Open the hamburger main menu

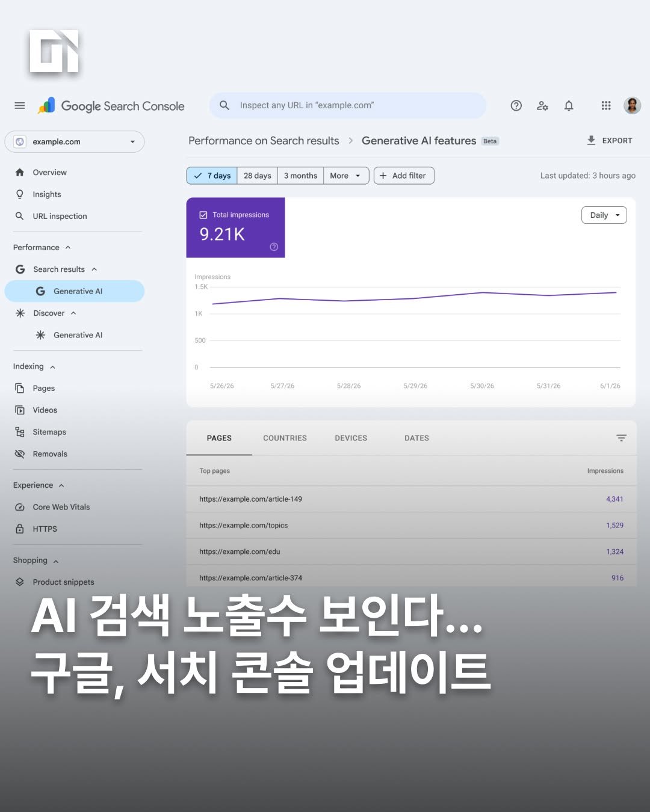pos(20,106)
